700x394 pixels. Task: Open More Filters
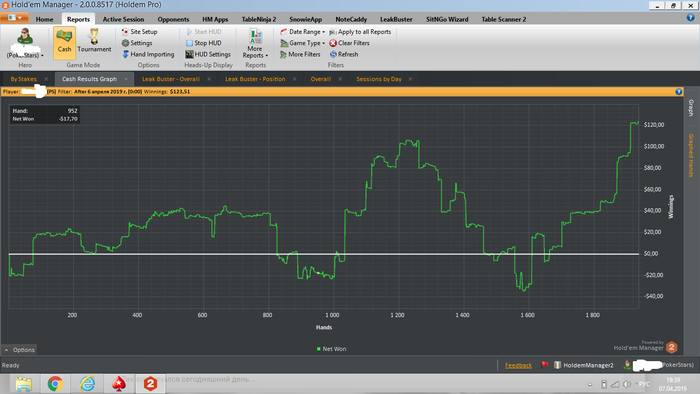point(300,54)
